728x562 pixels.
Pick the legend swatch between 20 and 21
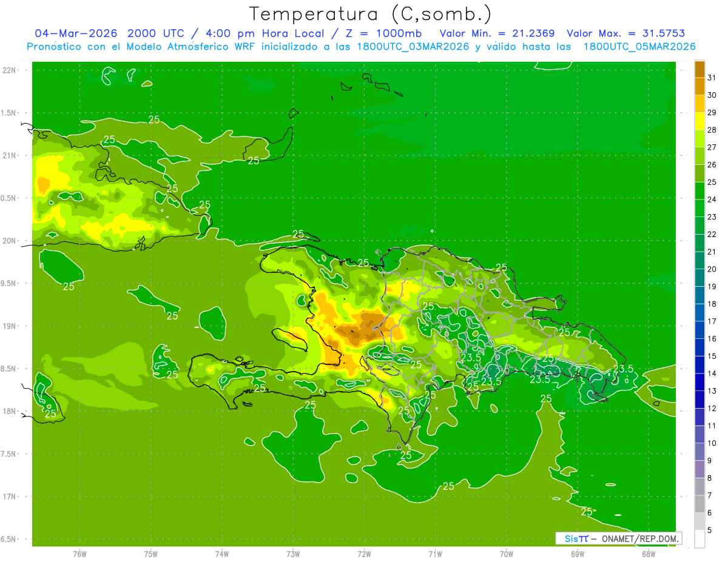[699, 261]
